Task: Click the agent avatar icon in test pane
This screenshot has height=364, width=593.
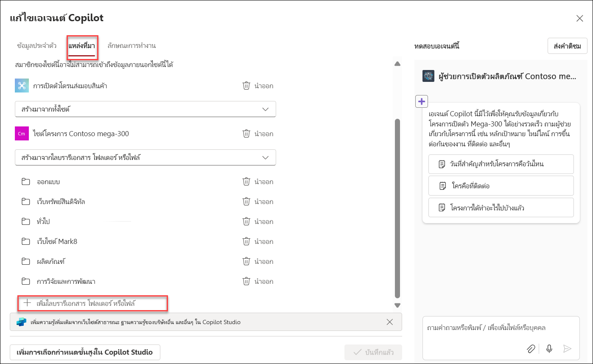Action: pos(428,76)
